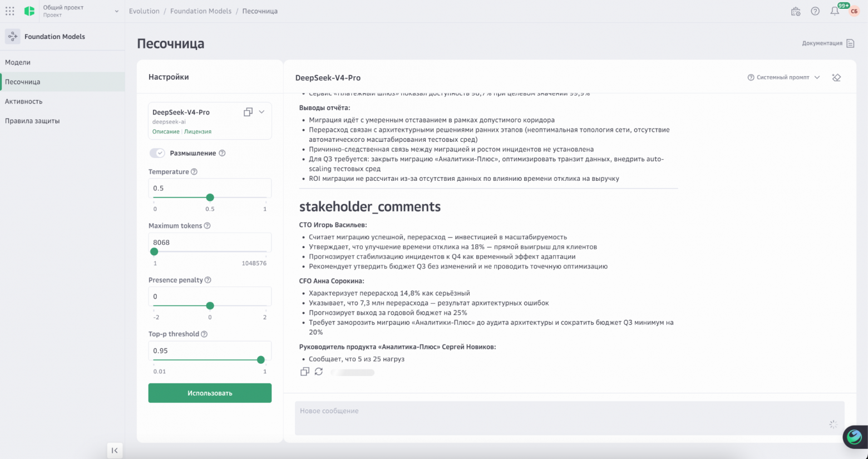Copy DeepSeek-V4-Pro model name icon

[x=248, y=112]
